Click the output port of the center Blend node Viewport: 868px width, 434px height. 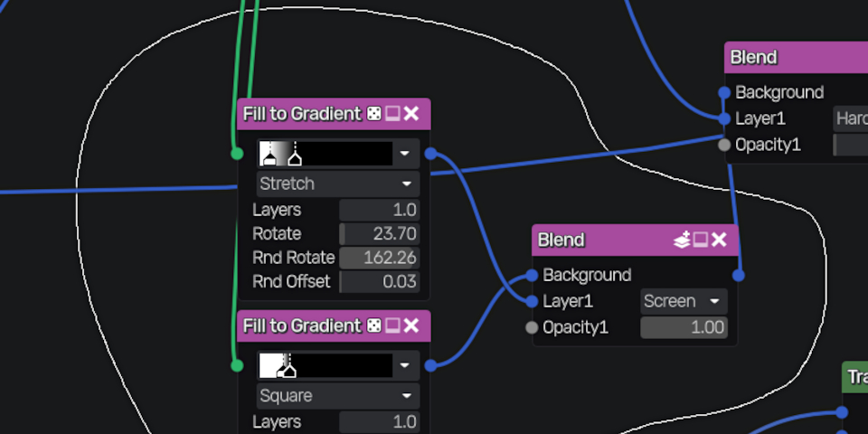739,275
